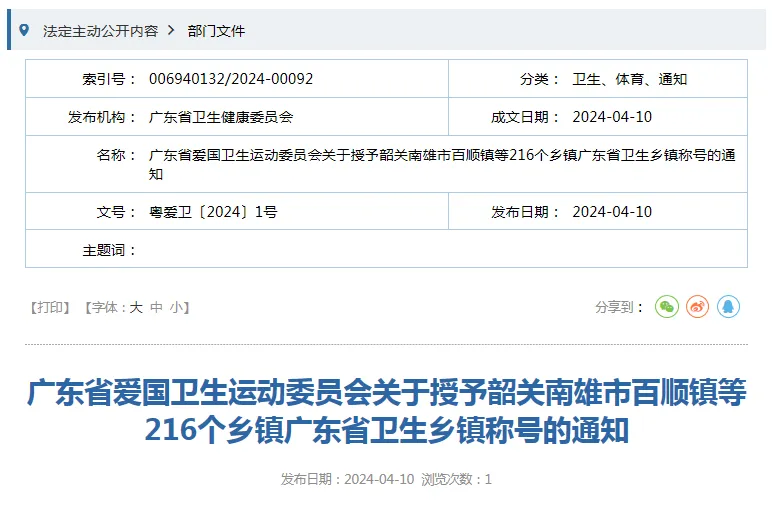
Task: Share the notice via Weibo icon
Action: 697,307
